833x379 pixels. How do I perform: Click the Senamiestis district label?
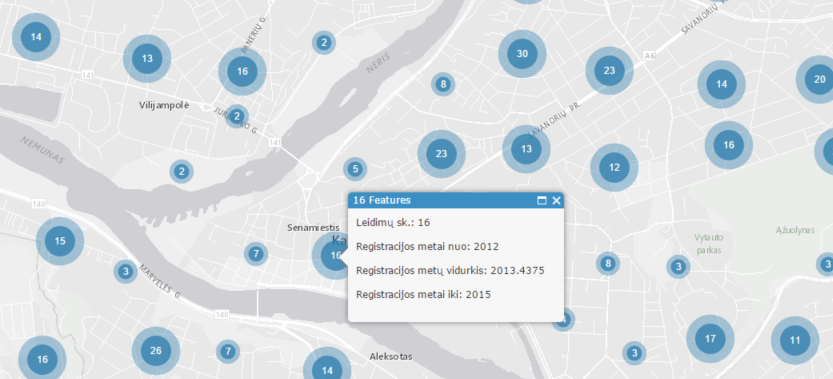tap(313, 228)
